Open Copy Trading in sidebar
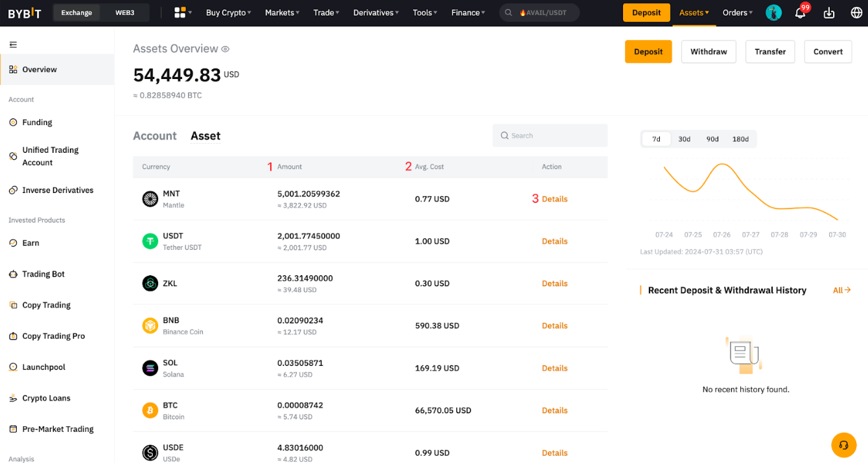 click(x=46, y=305)
